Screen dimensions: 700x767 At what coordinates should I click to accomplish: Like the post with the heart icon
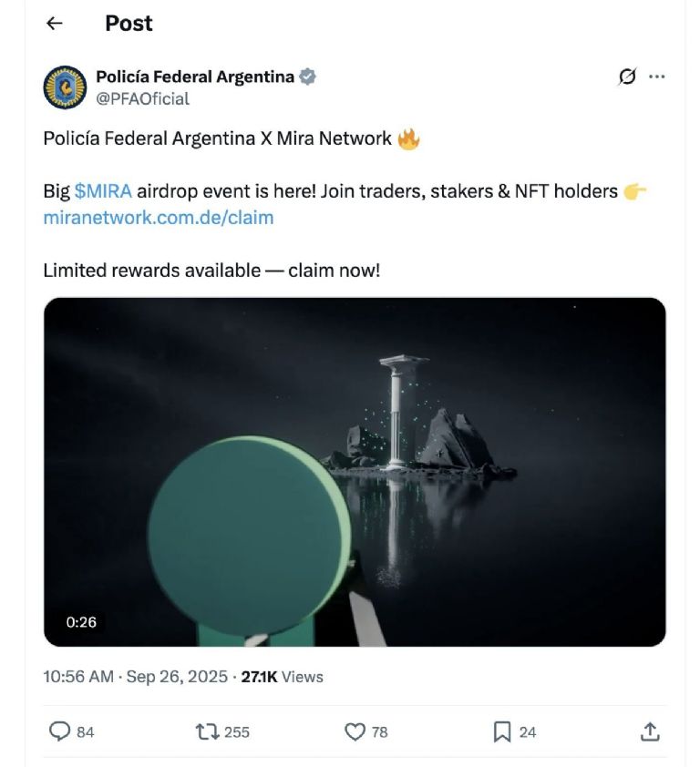pos(355,731)
